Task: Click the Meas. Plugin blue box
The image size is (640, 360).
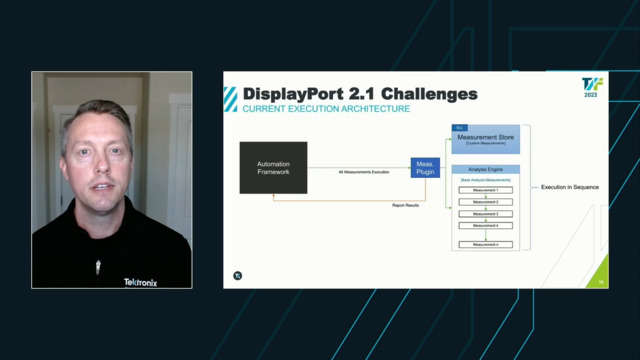Action: 425,168
